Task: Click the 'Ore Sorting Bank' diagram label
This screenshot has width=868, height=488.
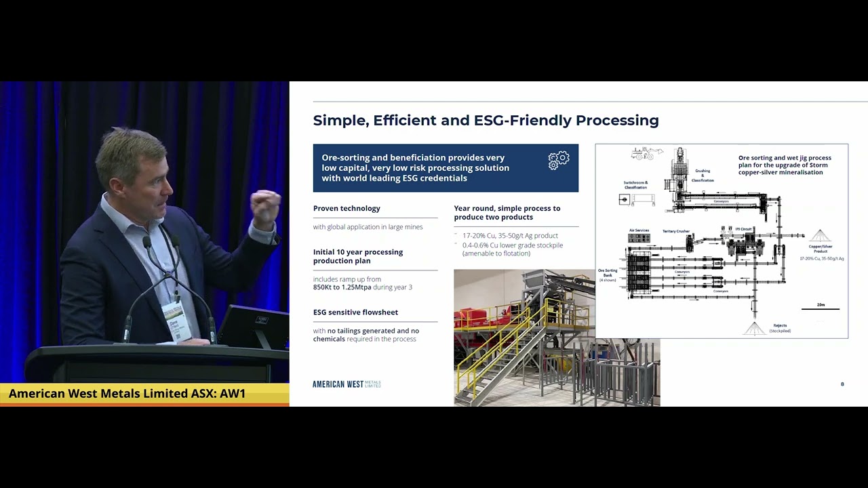Action: point(607,275)
